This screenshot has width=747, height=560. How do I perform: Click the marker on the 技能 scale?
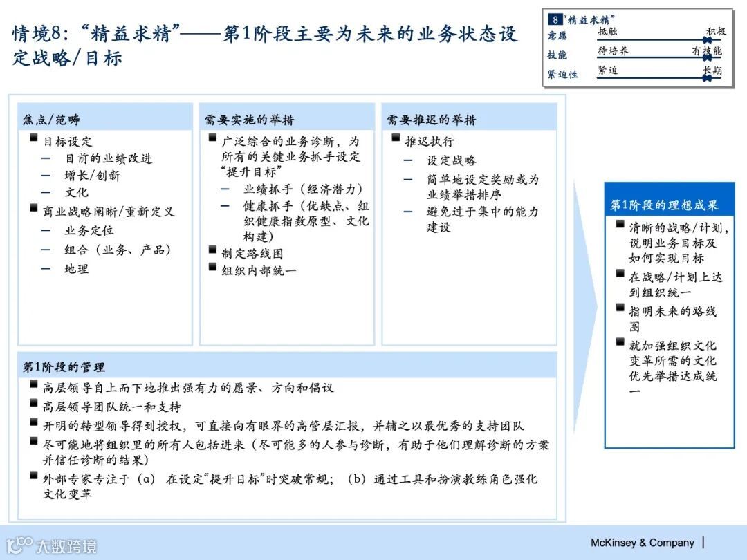click(x=708, y=57)
